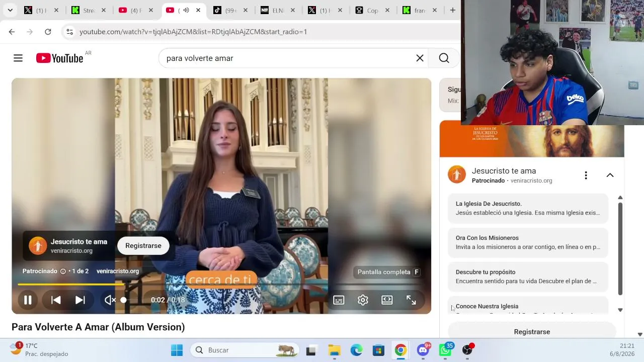Click the yellow ad progress bar
This screenshot has width=644, height=362.
tap(71, 285)
